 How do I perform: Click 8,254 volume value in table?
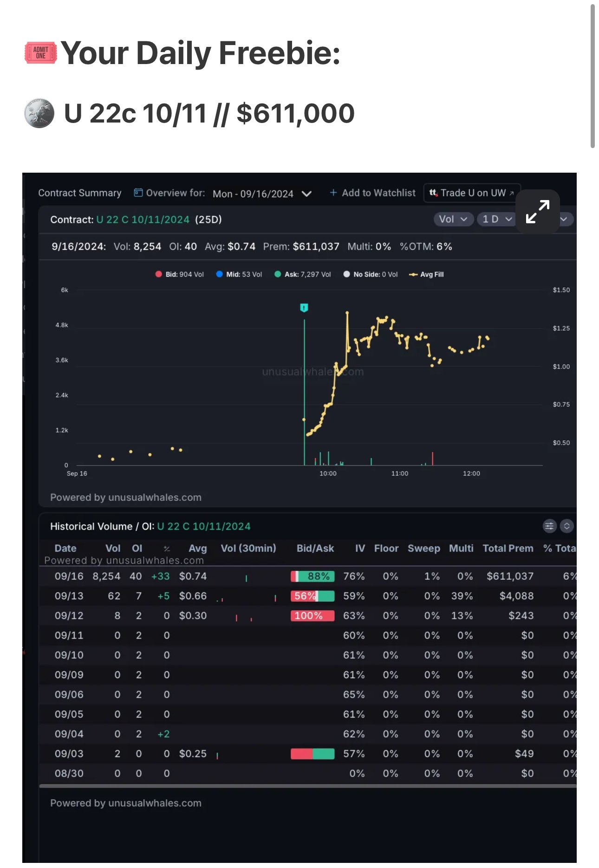[106, 576]
